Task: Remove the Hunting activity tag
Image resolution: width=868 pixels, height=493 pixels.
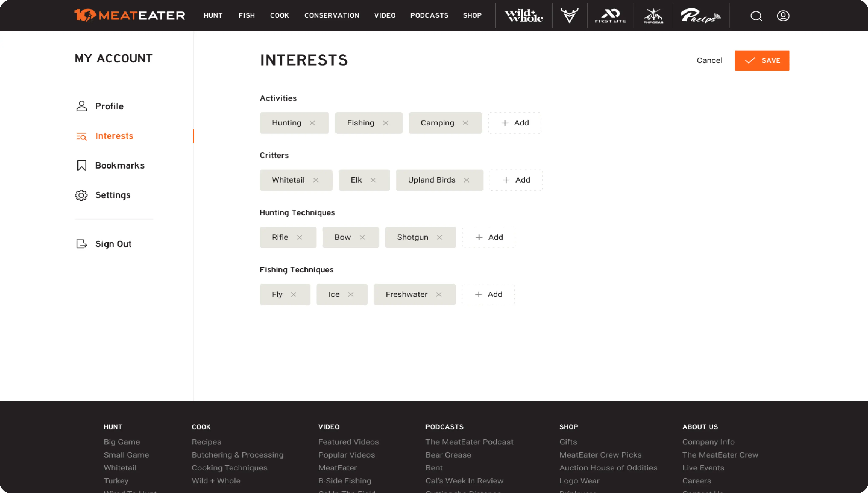Action: (x=312, y=123)
